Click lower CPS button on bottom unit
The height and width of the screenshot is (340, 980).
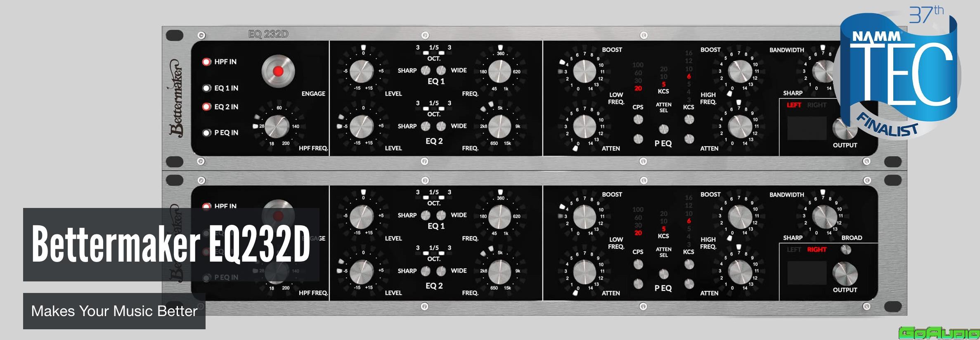(x=638, y=283)
